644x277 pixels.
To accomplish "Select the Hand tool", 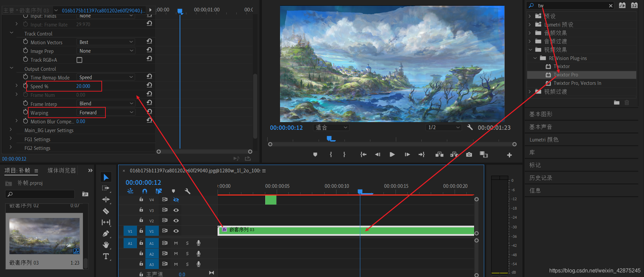I will point(106,245).
